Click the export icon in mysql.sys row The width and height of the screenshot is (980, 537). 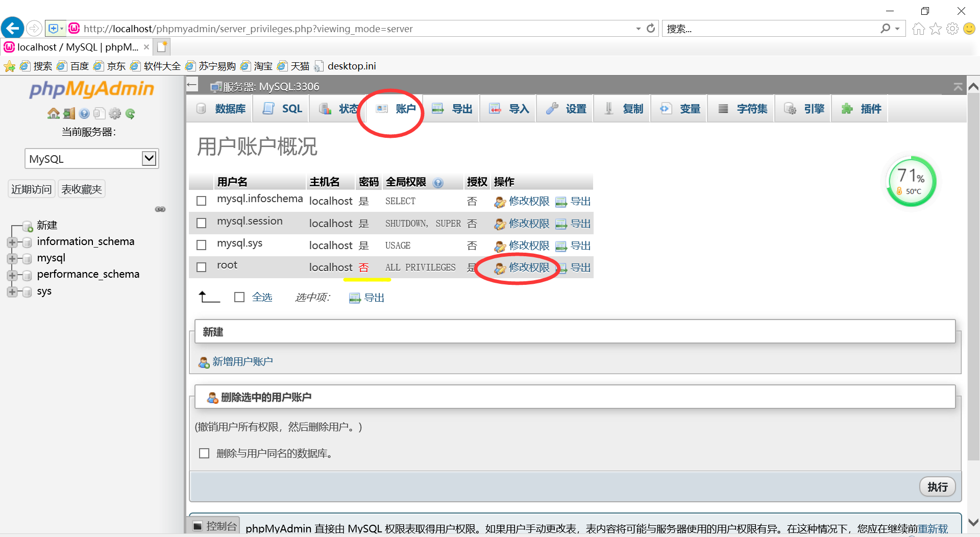pos(561,247)
